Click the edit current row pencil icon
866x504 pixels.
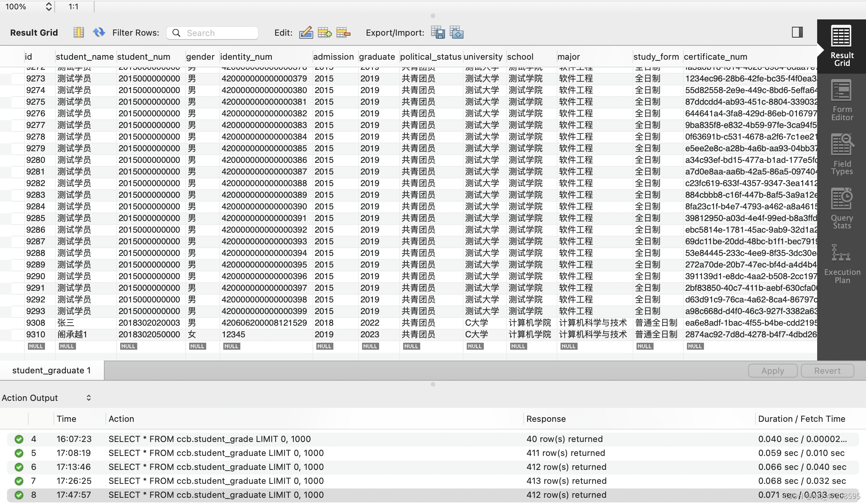(306, 33)
